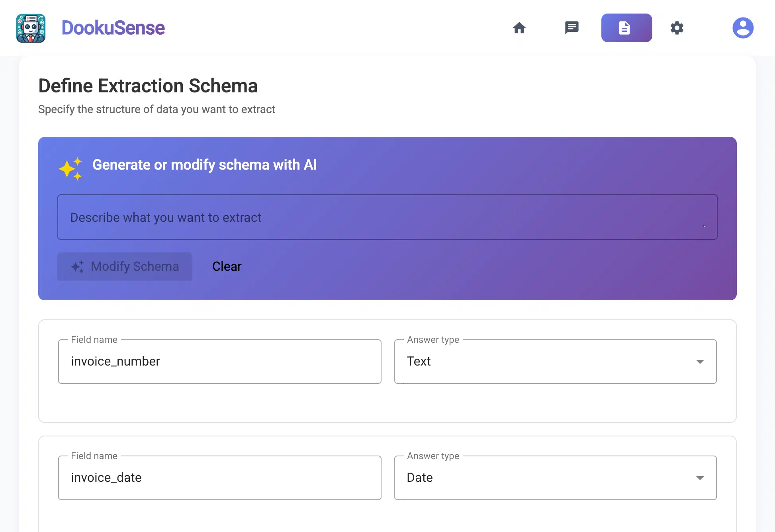The height and width of the screenshot is (532, 775).
Task: Click the Define Extraction Schema heading
Action: (148, 86)
